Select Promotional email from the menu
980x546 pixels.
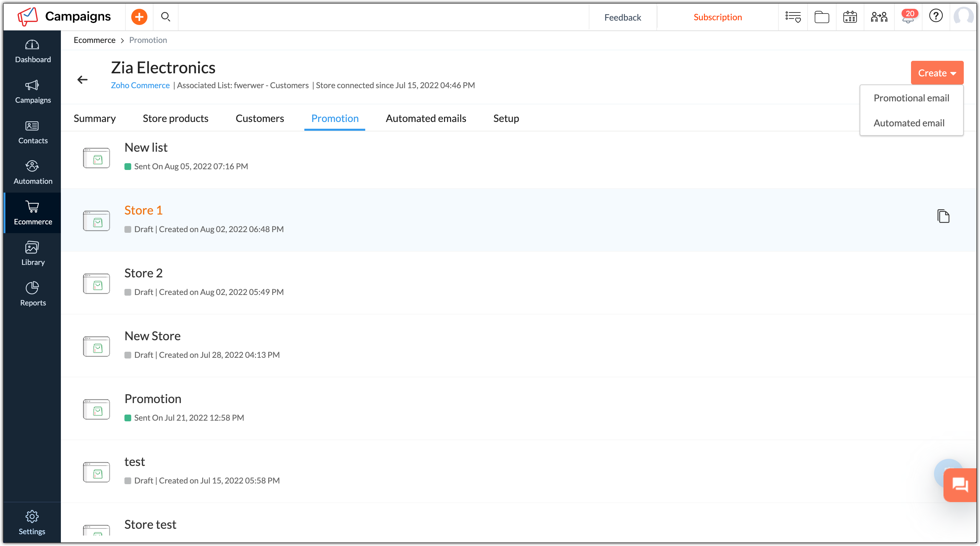912,98
